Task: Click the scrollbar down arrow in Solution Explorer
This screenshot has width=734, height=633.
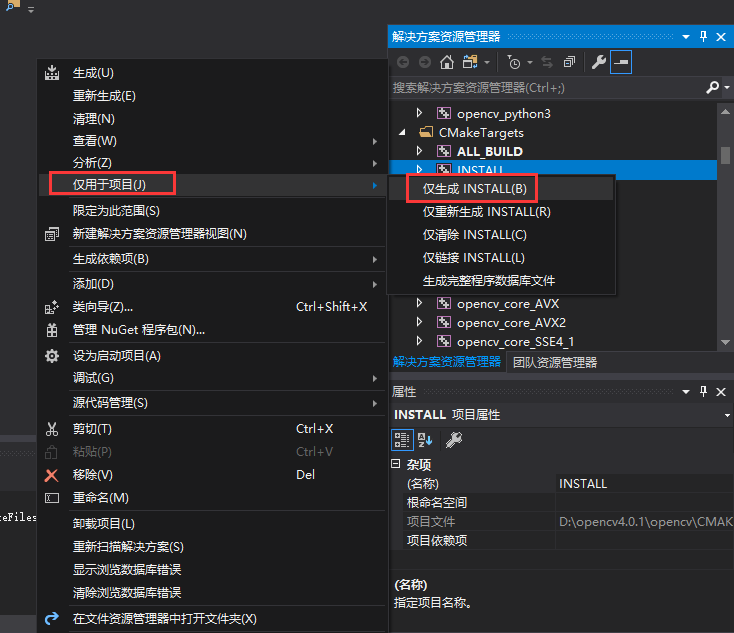Action: coord(725,342)
